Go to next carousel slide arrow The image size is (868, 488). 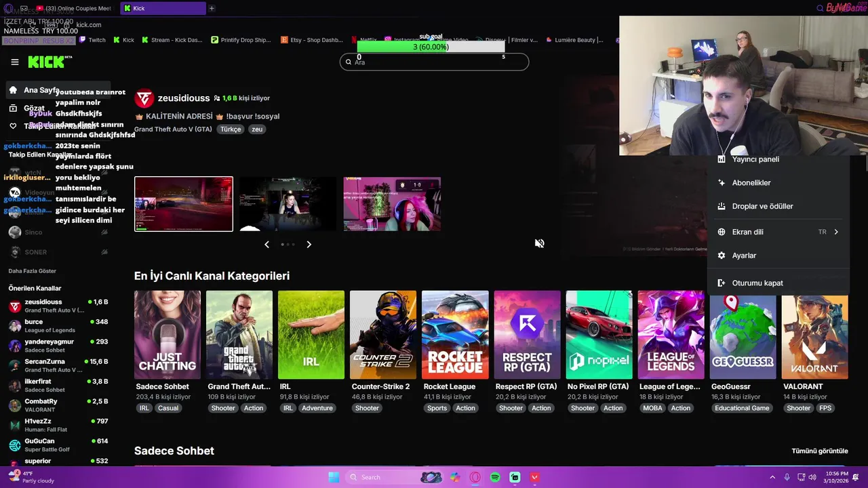point(309,244)
